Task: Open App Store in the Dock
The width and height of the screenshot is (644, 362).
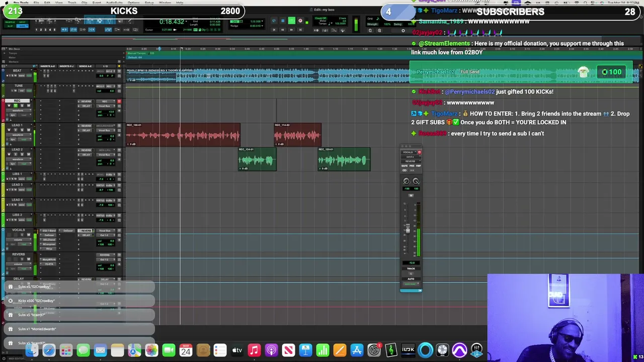Action: (x=357, y=350)
